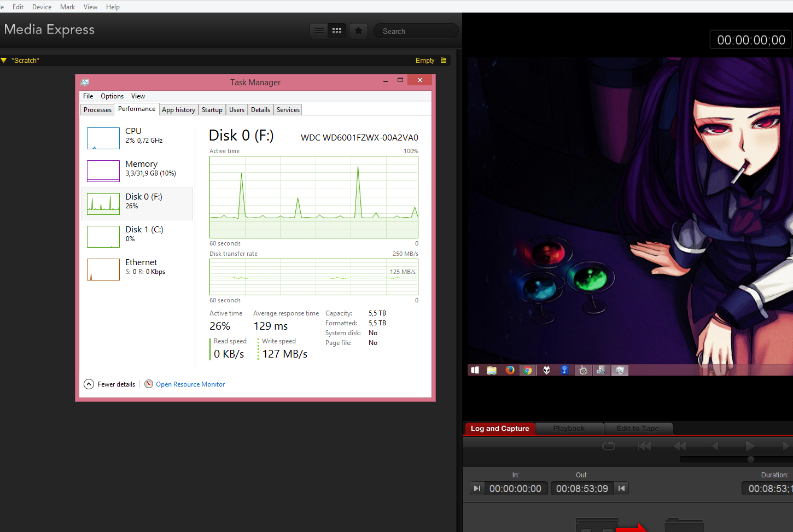
Task: Click the skip to start transport button
Action: coord(644,446)
